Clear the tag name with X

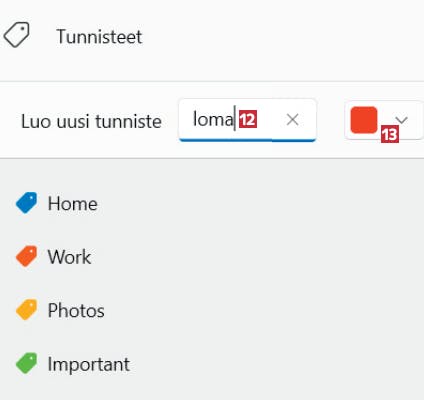pos(292,120)
